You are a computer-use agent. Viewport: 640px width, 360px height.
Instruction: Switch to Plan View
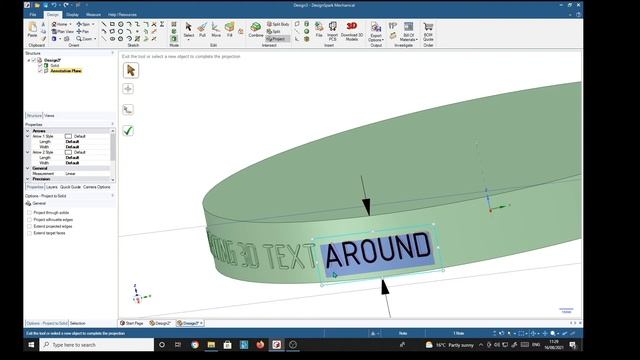[63, 31]
